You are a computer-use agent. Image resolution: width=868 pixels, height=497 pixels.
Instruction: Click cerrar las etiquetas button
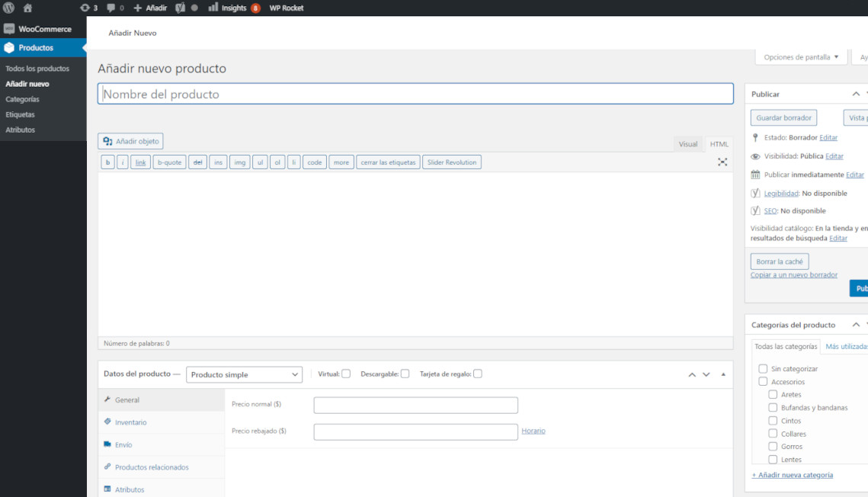[388, 162]
